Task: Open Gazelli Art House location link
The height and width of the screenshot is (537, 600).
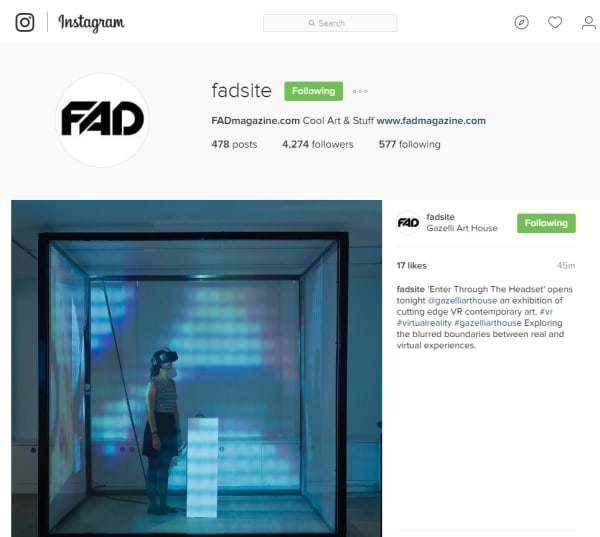Action: click(462, 228)
